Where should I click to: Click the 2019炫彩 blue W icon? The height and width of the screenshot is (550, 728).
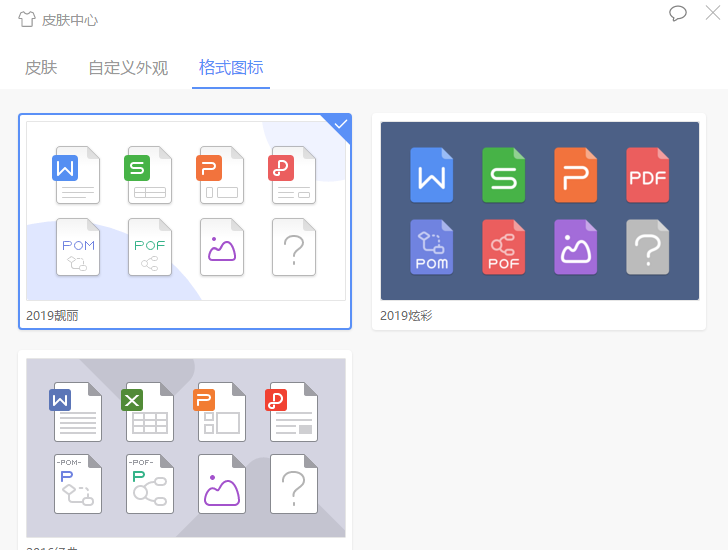click(431, 175)
